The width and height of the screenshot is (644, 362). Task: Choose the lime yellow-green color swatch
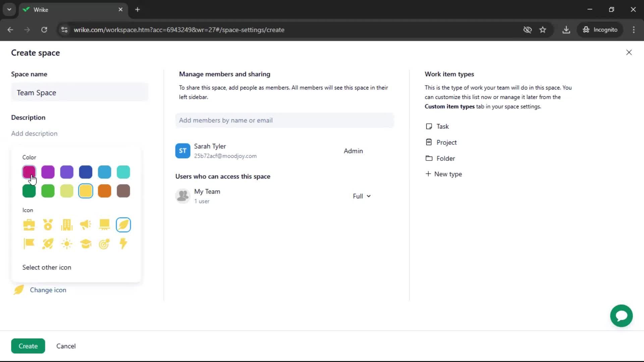pos(67,191)
